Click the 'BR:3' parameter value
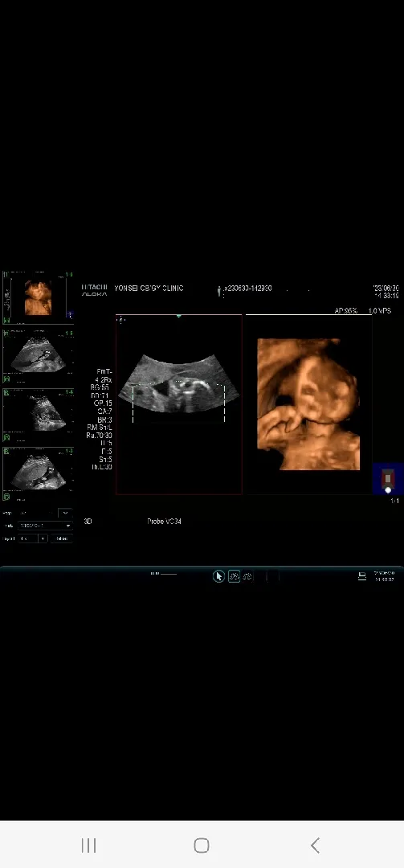The image size is (404, 868). 104,420
